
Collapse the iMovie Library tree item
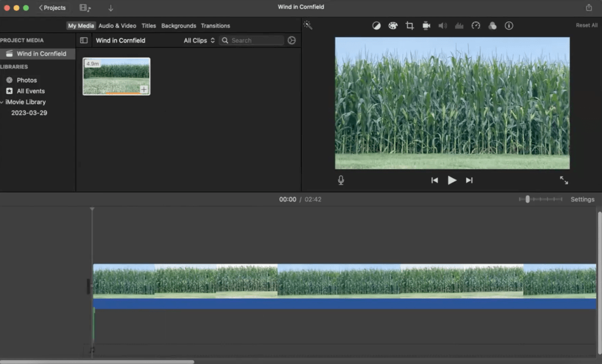(x=2, y=102)
